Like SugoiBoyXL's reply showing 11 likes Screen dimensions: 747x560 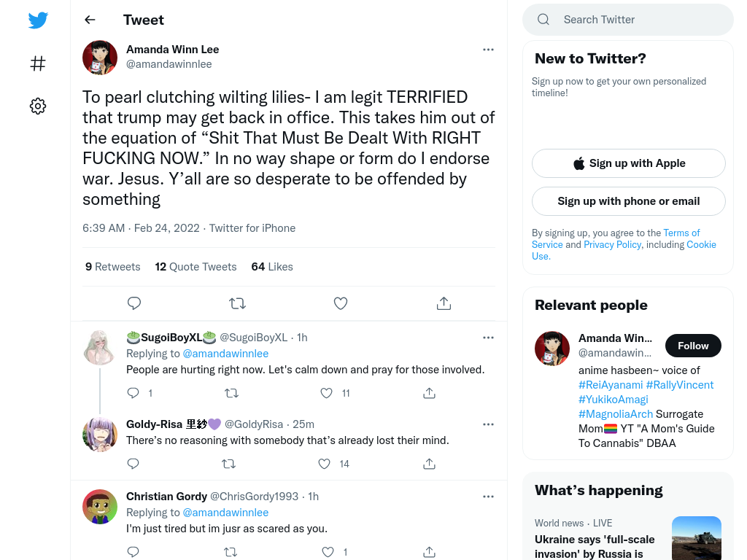(x=326, y=393)
